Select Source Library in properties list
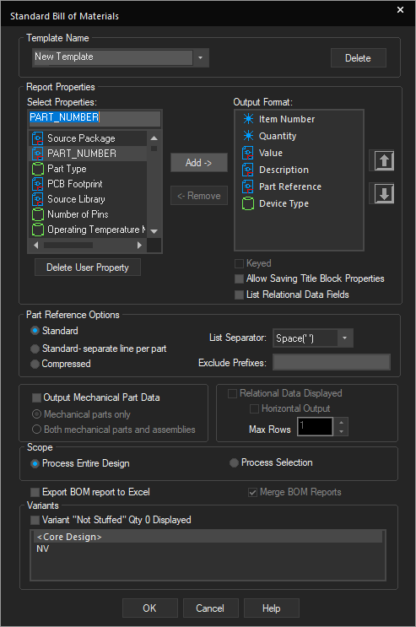Screen dimensions: 416x627 [88, 199]
